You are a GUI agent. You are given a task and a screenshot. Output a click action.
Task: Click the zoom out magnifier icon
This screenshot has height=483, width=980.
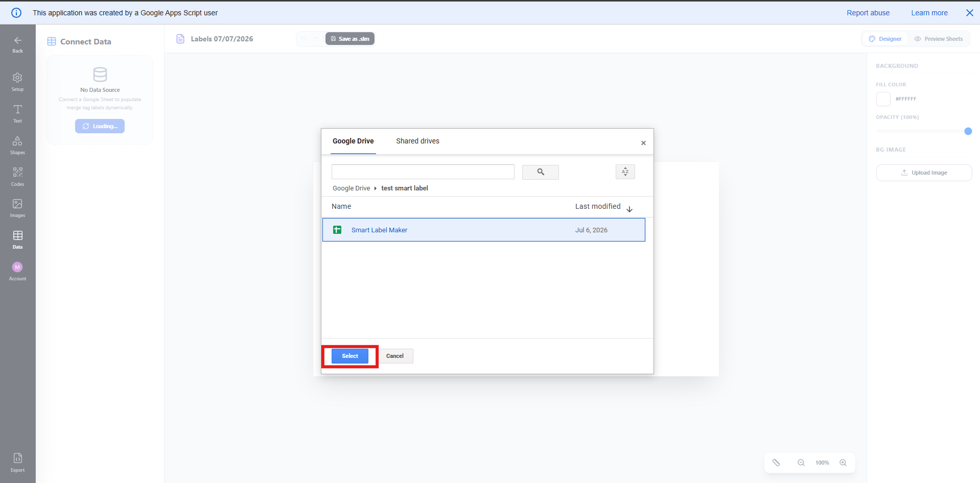[x=801, y=463]
